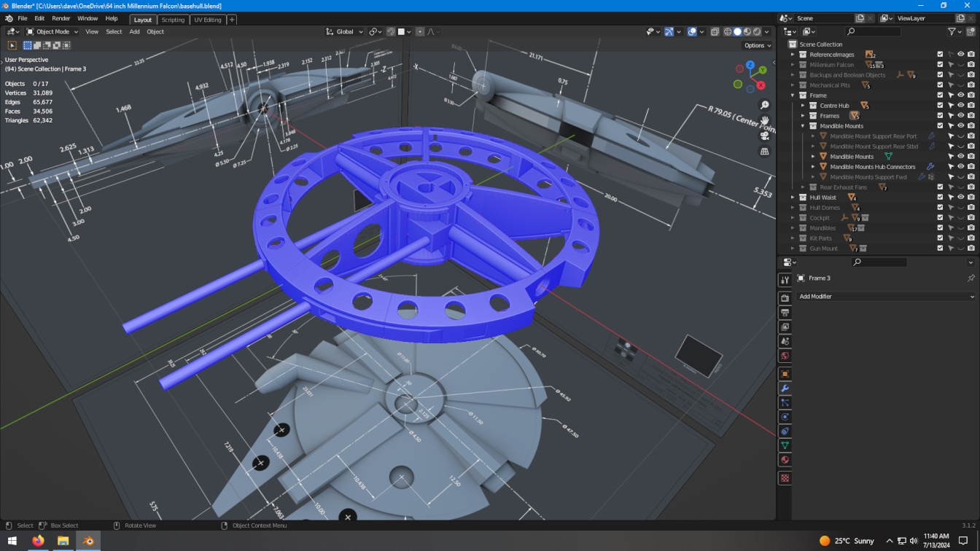980x551 pixels.
Task: Toggle eye for Mandible Mounts Hub Connectors
Action: click(960, 167)
